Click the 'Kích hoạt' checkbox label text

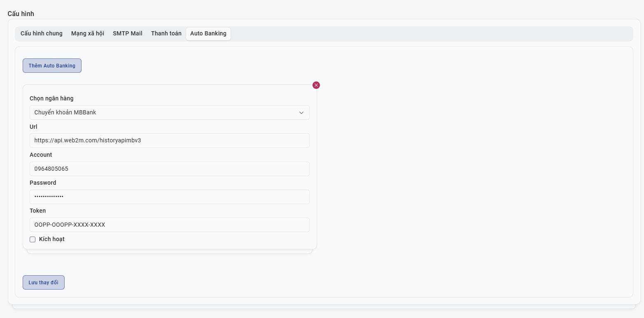51,239
